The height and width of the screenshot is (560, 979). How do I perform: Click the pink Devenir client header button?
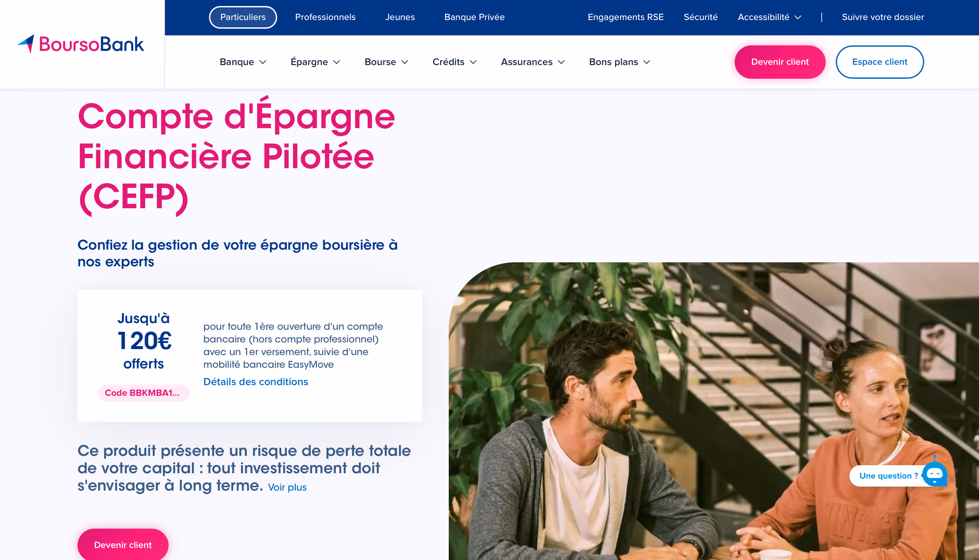(x=780, y=62)
